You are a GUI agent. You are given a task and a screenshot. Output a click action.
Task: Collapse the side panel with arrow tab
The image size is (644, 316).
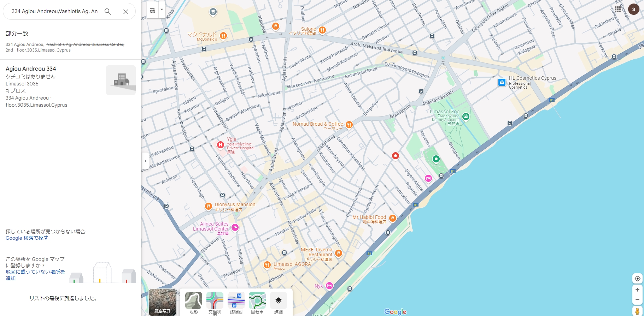click(x=145, y=161)
